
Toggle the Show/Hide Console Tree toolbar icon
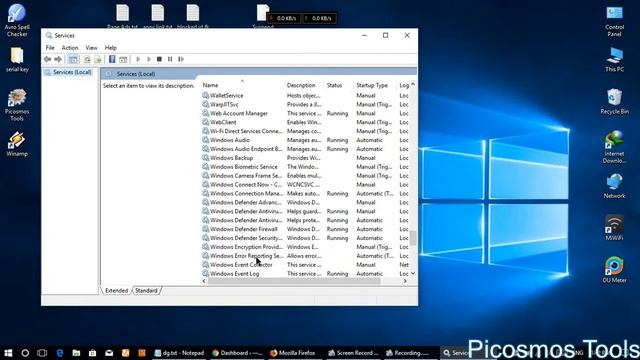coord(73,59)
